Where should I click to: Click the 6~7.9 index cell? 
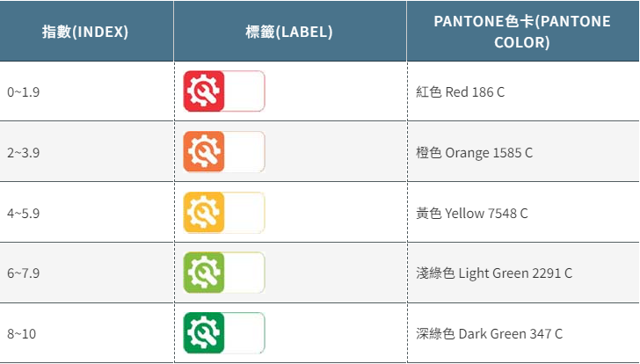click(x=86, y=273)
